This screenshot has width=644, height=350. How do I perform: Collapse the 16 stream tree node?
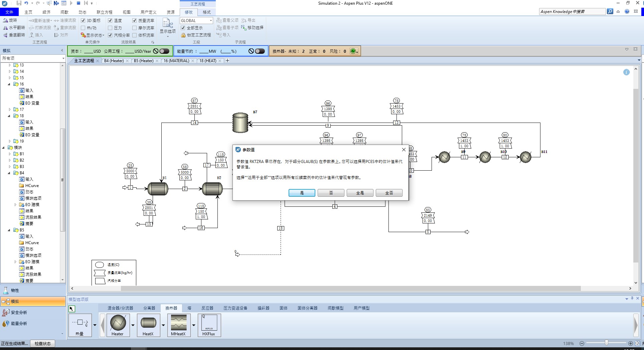(9, 84)
